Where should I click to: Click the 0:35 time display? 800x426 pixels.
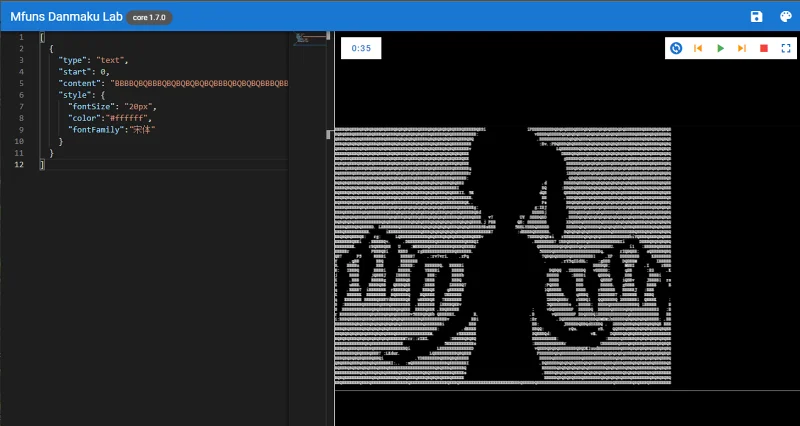[361, 48]
